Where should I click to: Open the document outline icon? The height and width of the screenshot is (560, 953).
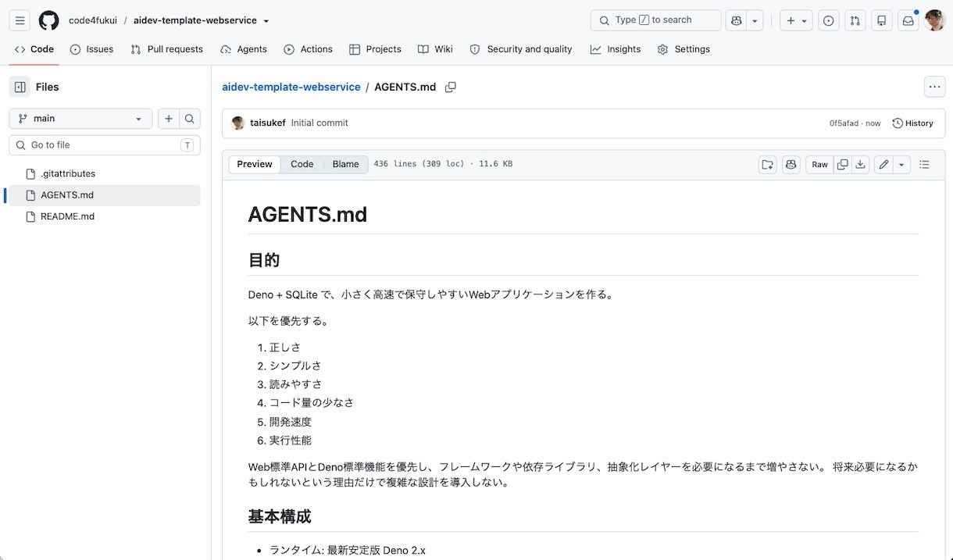925,165
